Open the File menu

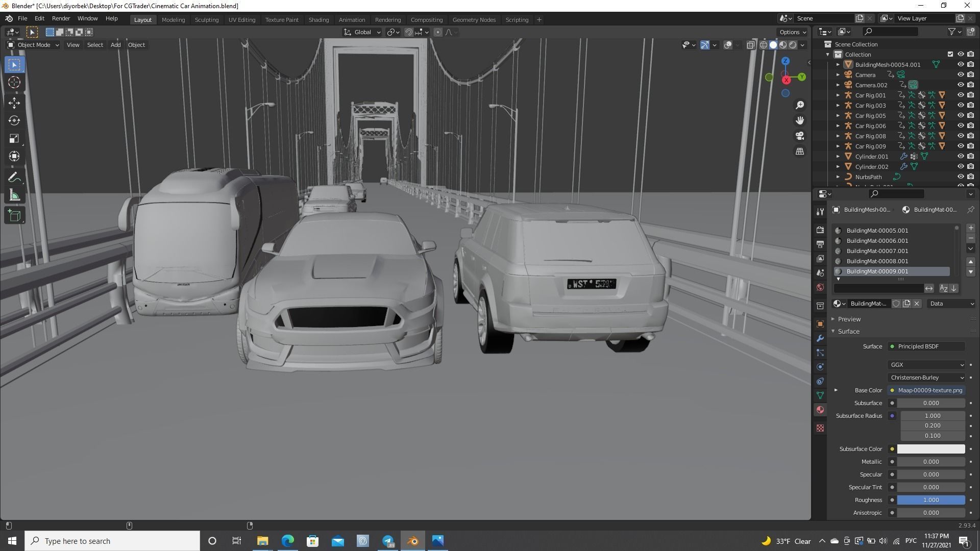(x=22, y=18)
